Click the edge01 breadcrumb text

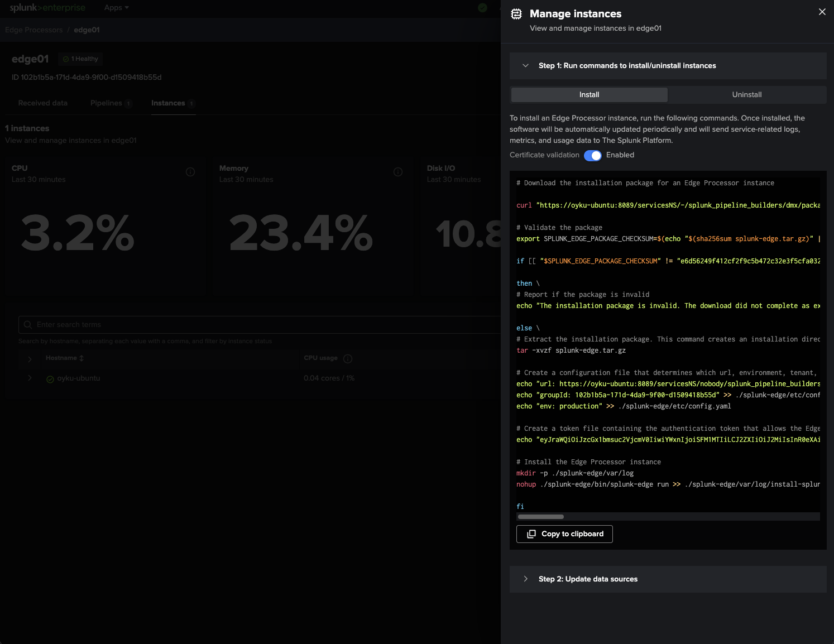click(x=87, y=30)
